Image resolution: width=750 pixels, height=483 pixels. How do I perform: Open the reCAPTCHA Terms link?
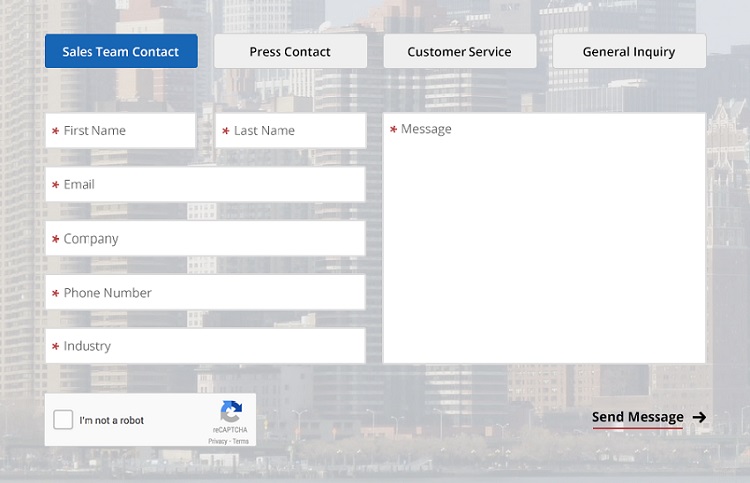tap(241, 441)
